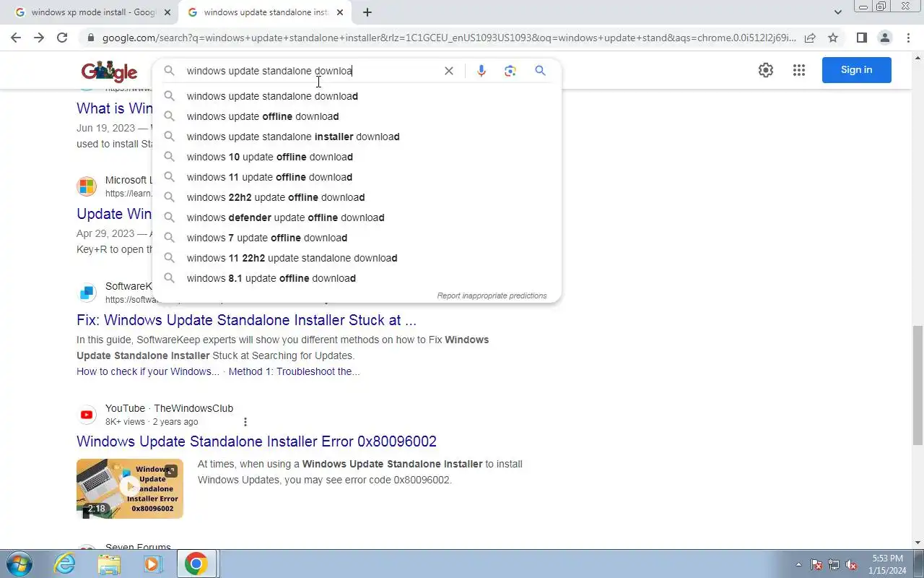Open Google apps grid
Screen dimensions: 924x578
[799, 70]
